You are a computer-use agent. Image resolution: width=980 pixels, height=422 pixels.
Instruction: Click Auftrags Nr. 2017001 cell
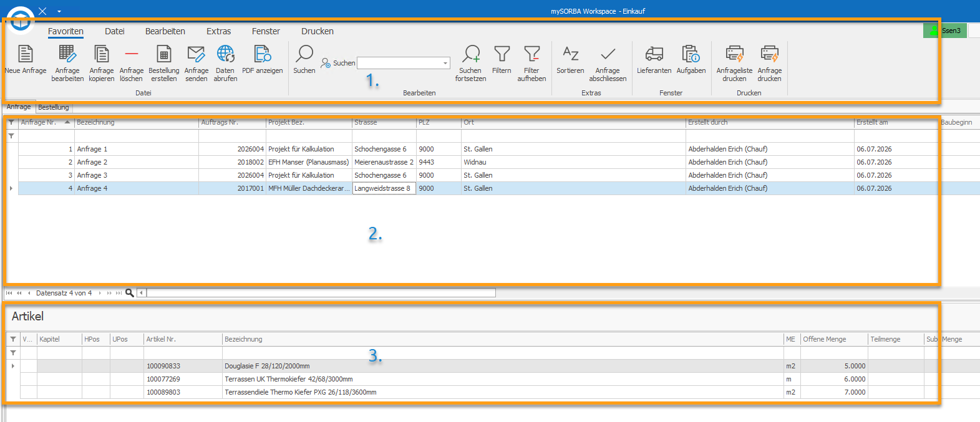click(232, 188)
